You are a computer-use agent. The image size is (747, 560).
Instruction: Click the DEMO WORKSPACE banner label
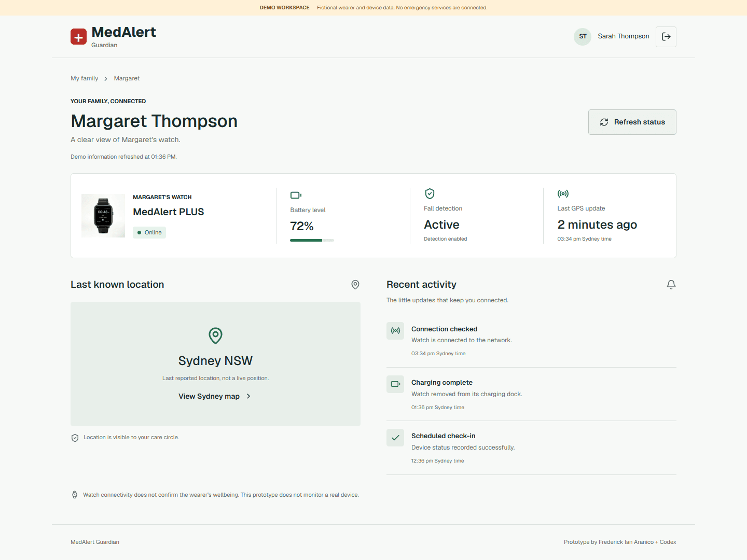pyautogui.click(x=284, y=8)
